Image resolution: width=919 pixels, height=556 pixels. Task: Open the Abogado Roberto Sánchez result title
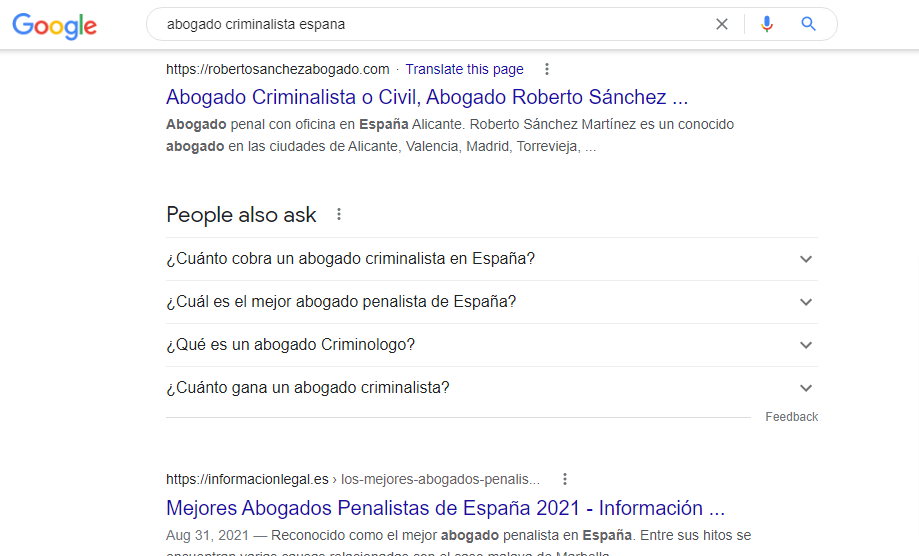click(x=427, y=97)
